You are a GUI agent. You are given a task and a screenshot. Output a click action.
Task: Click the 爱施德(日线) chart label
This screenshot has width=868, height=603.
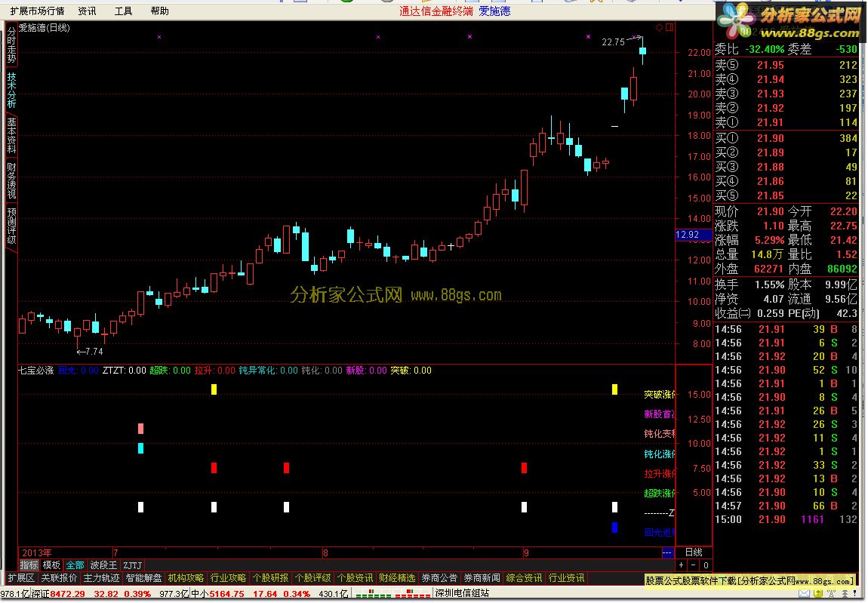coord(45,28)
